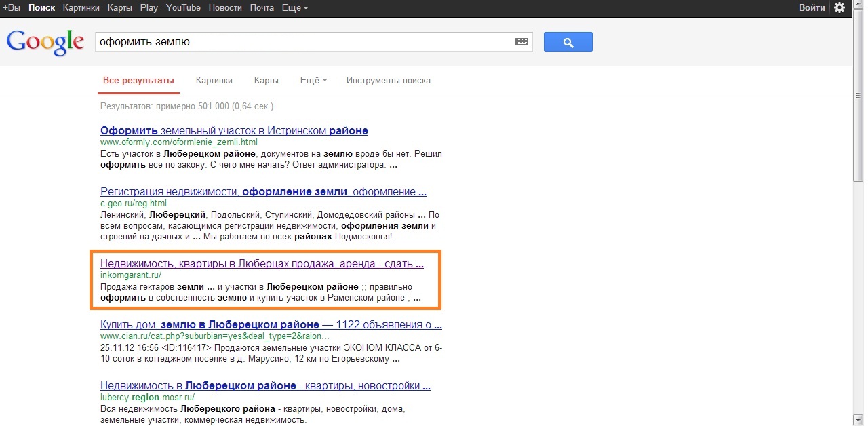Viewport: 868px width, 426px height.
Task: Switch to the Картинки results tab
Action: tap(214, 80)
